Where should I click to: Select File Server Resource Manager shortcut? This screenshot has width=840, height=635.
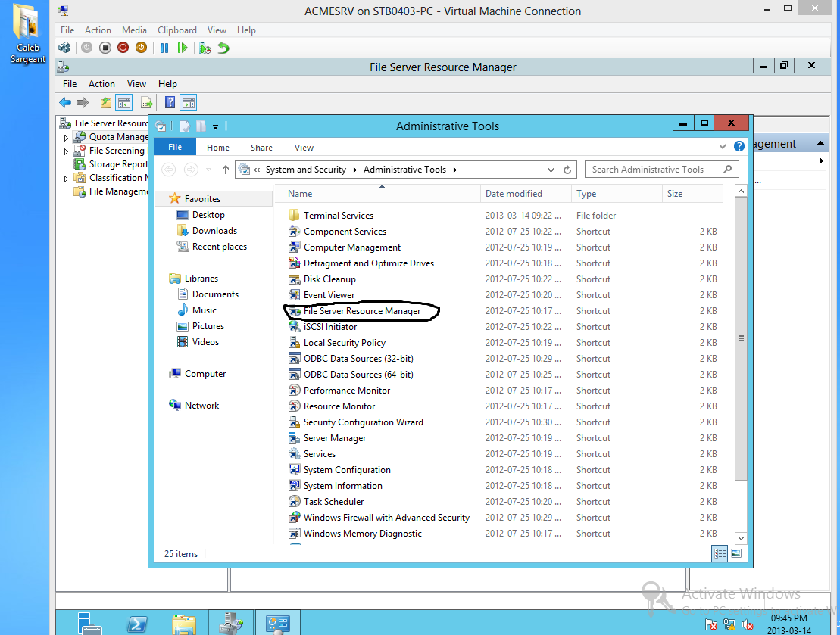coord(361,311)
